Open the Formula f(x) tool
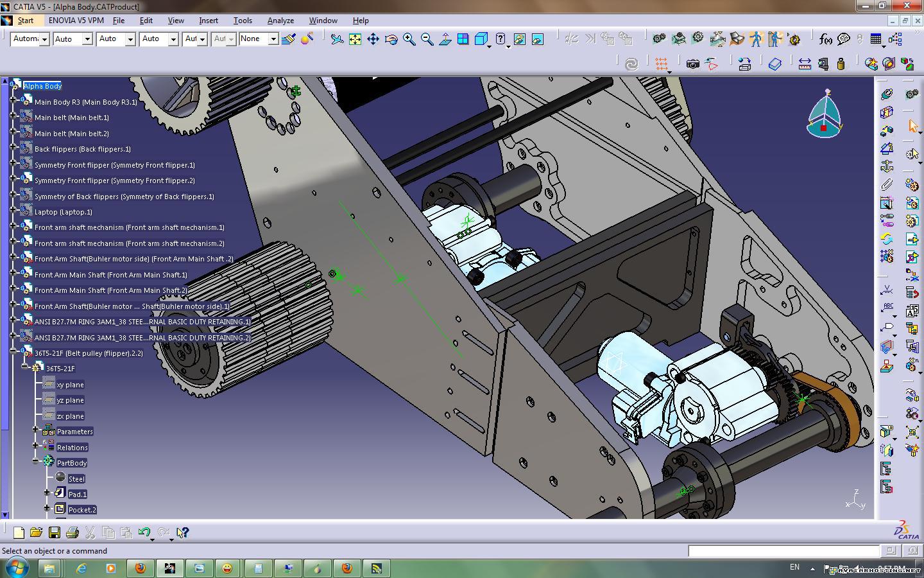 click(825, 39)
